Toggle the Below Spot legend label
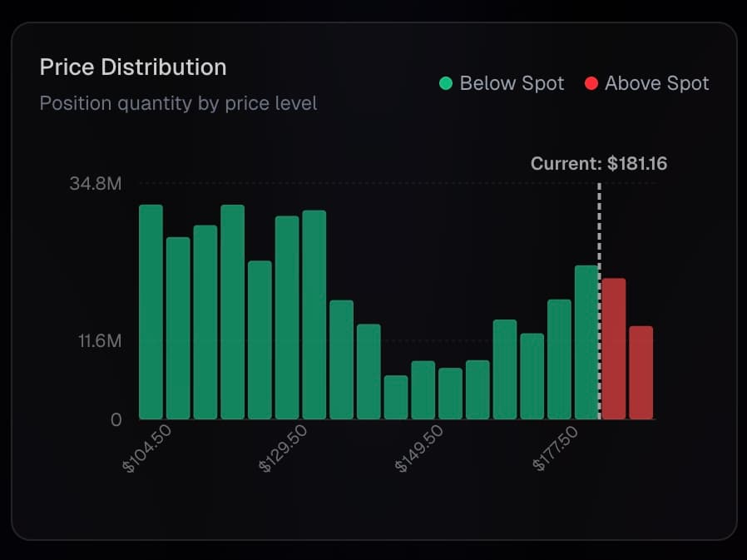Image resolution: width=747 pixels, height=560 pixels. (512, 83)
